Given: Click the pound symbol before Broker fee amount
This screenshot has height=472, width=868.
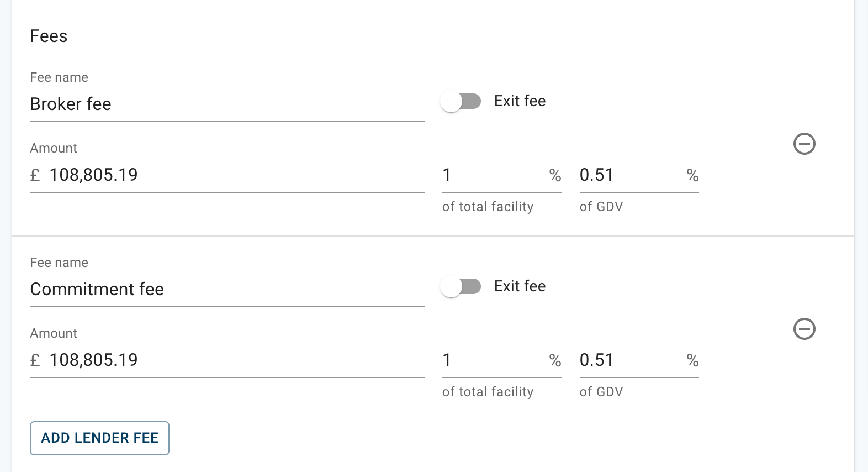Looking at the screenshot, I should click(x=35, y=175).
